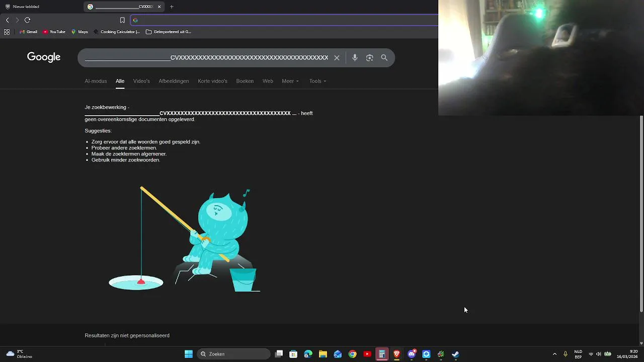Launch Microsoft Edge from taskbar

point(308,354)
